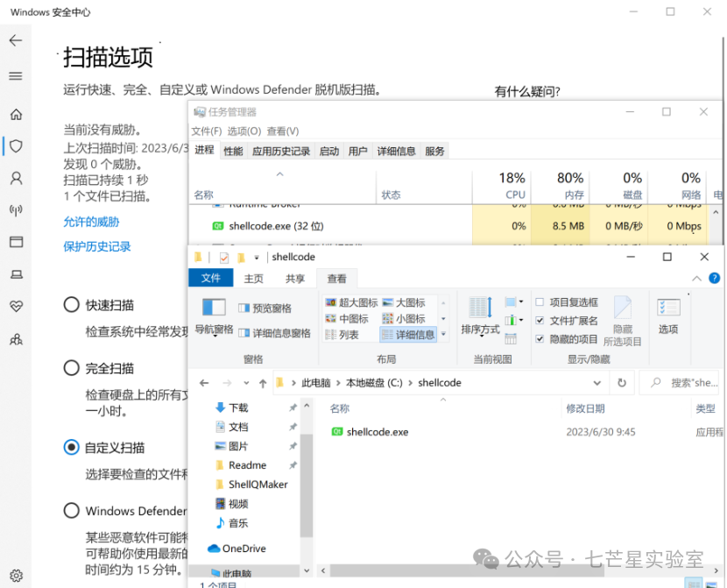Click the back arrow in Windows Security
This screenshot has height=588, width=727.
pyautogui.click(x=16, y=41)
